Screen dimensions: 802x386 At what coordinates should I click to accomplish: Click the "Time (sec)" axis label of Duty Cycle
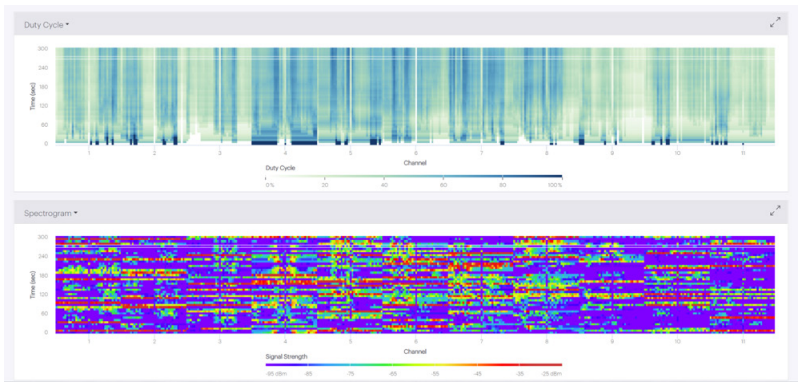pyautogui.click(x=32, y=96)
